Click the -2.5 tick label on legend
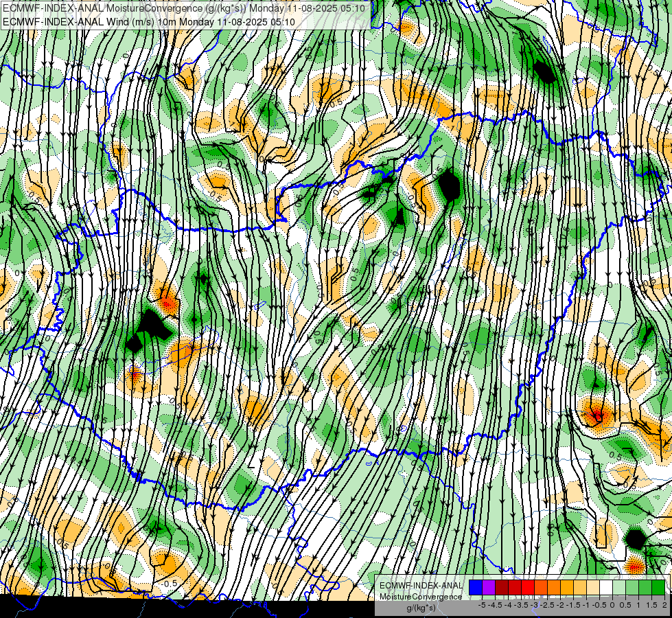This screenshot has width=672, height=618. pyautogui.click(x=547, y=605)
